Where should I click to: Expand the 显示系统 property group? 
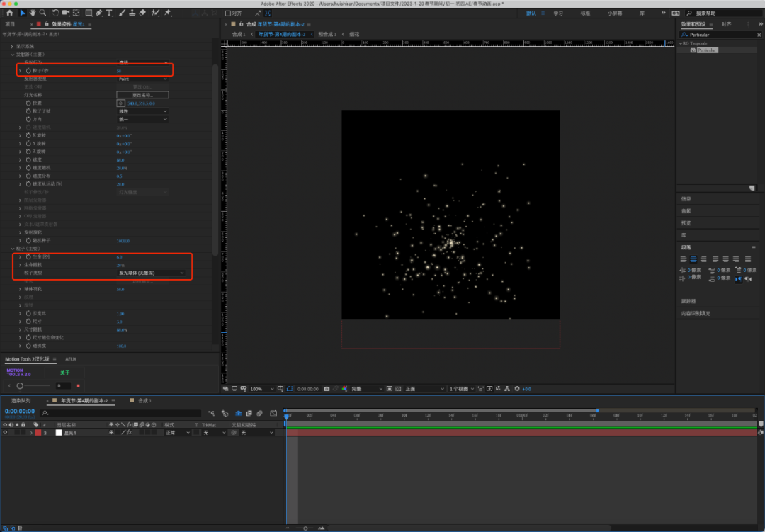tap(12, 46)
